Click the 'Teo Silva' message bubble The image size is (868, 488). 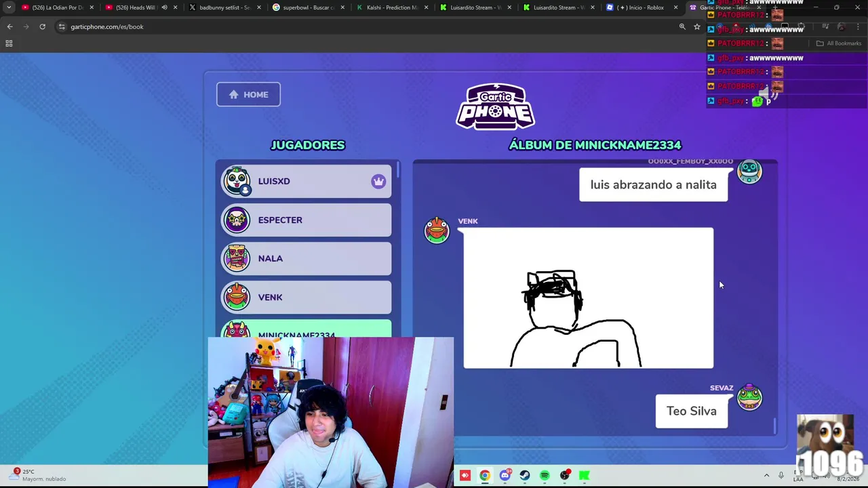pos(691,411)
